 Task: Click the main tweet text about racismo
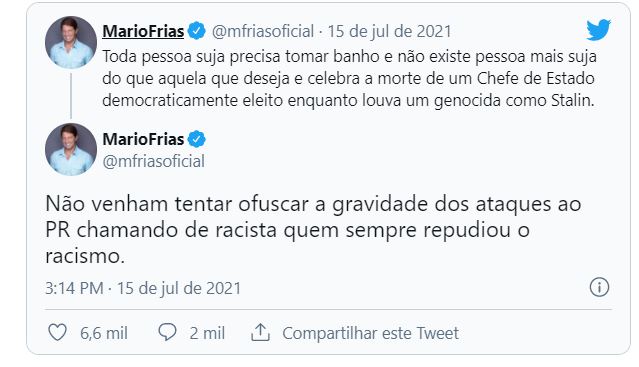pos(313,230)
